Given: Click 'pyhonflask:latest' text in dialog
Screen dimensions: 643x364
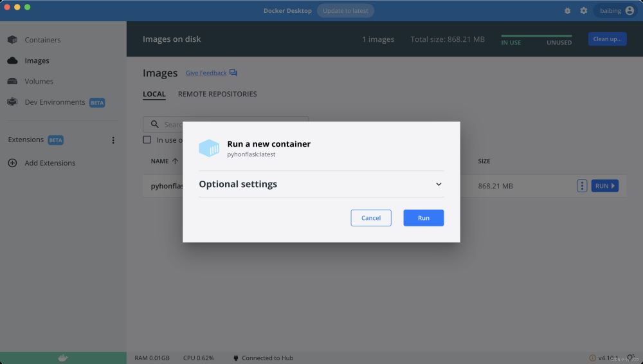Looking at the screenshot, I should click(x=251, y=154).
